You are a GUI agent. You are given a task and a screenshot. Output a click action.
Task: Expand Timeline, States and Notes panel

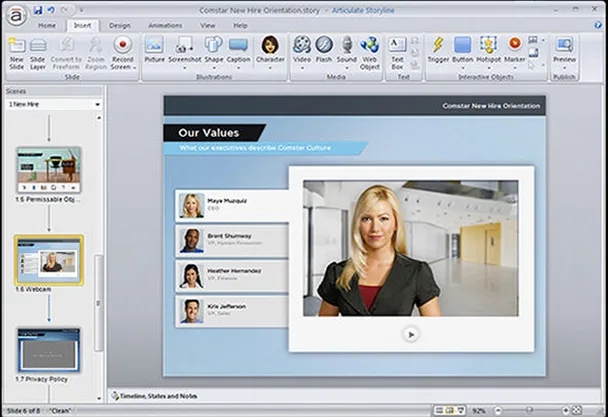(154, 396)
